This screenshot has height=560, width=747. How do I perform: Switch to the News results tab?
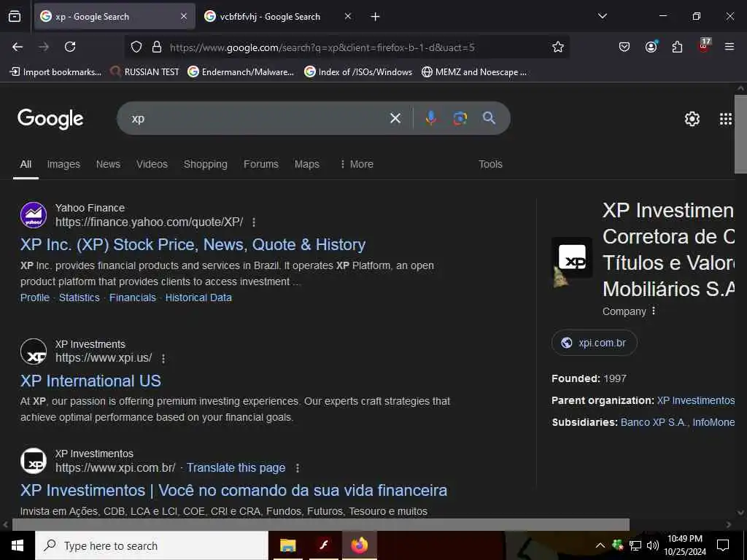(x=108, y=164)
